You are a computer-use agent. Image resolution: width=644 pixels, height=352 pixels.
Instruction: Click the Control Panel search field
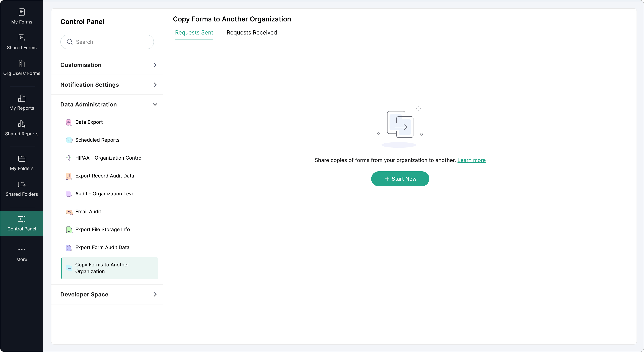pos(110,42)
